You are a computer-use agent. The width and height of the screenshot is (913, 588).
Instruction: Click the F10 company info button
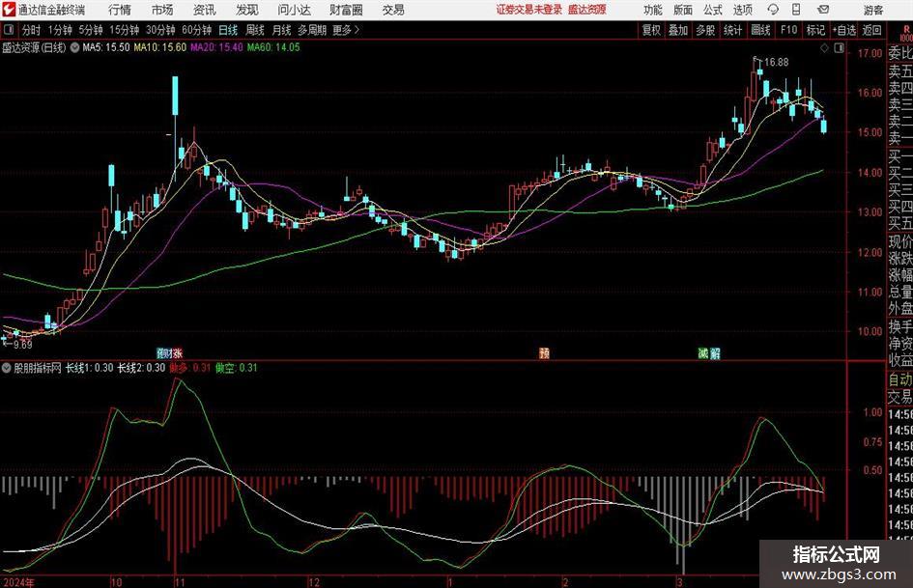click(788, 30)
